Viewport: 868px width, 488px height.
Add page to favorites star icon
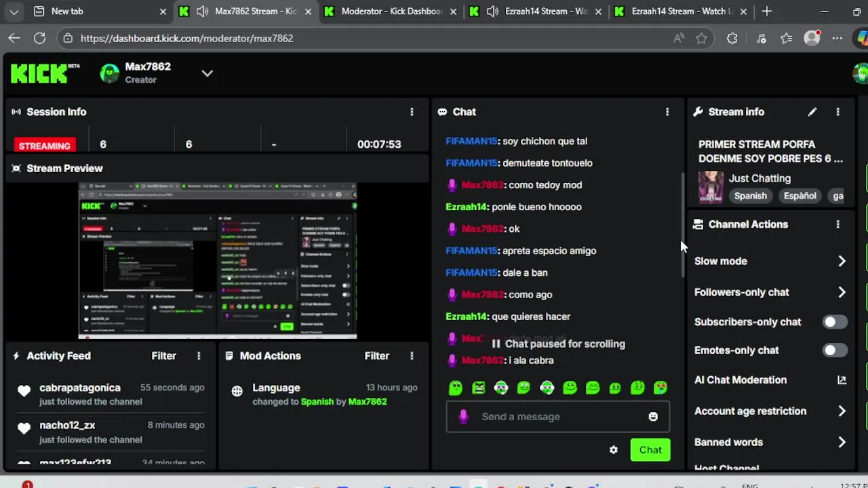click(x=702, y=39)
